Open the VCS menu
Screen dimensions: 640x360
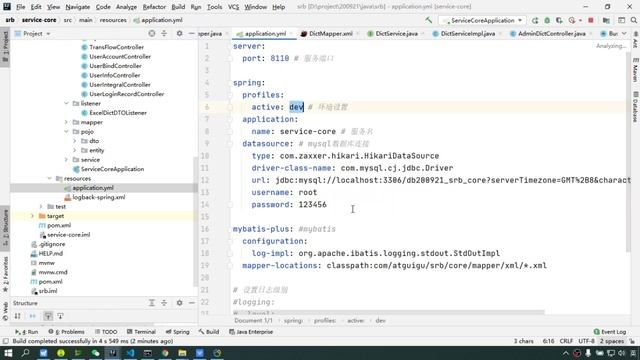coord(233,7)
